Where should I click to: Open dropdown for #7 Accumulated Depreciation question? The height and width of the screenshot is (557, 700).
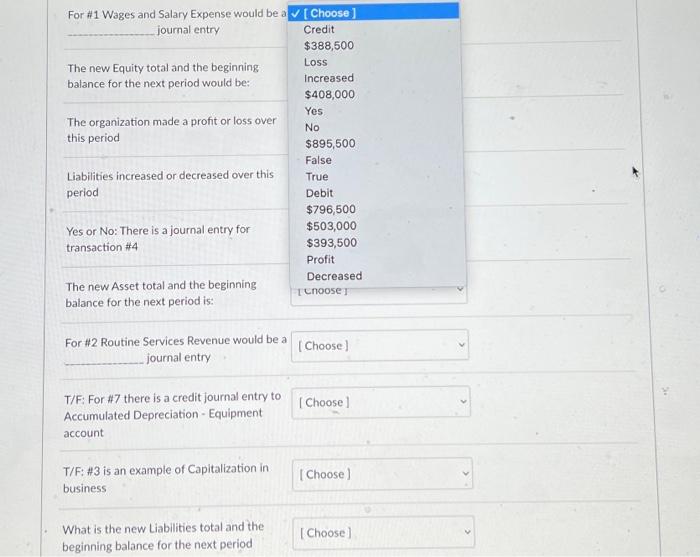tap(381, 402)
